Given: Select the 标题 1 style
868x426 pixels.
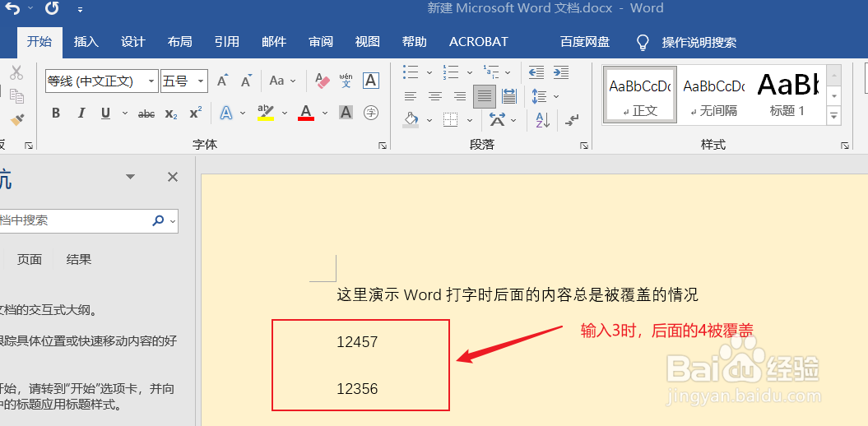Looking at the screenshot, I should pos(787,95).
